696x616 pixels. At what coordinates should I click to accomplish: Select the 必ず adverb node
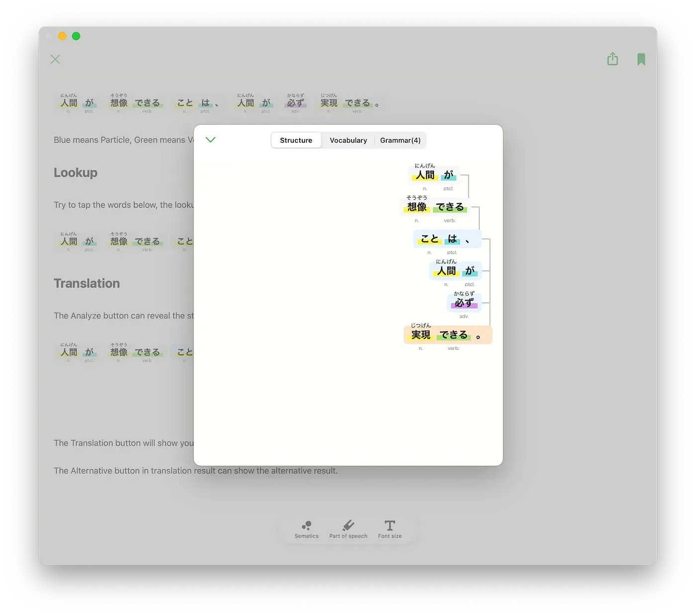pos(464,303)
